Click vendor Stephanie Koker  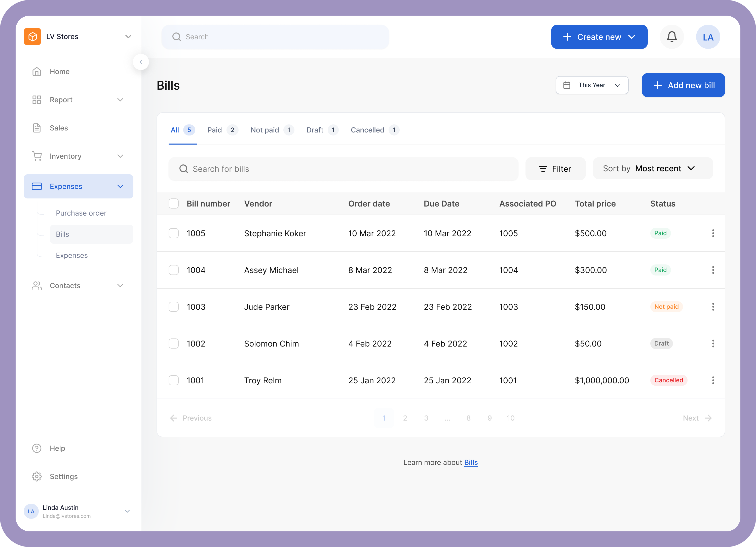click(x=275, y=233)
